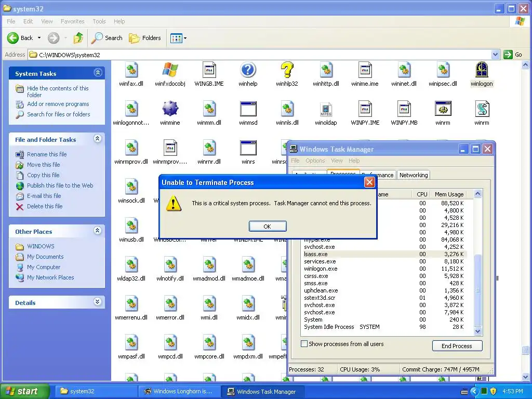This screenshot has width=532, height=399.
Task: Click the Search toolbar button
Action: point(107,38)
